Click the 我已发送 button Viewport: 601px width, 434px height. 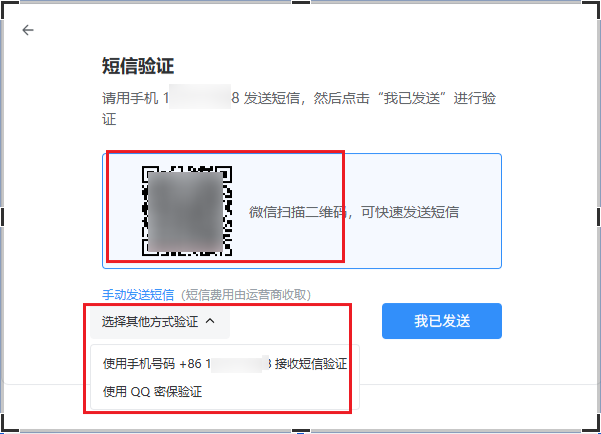tap(442, 321)
